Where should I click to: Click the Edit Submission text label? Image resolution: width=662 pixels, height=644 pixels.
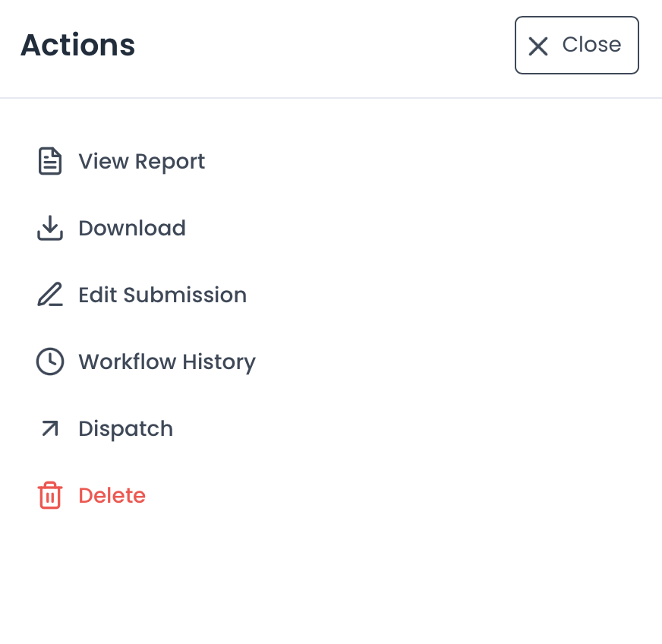pos(162,295)
